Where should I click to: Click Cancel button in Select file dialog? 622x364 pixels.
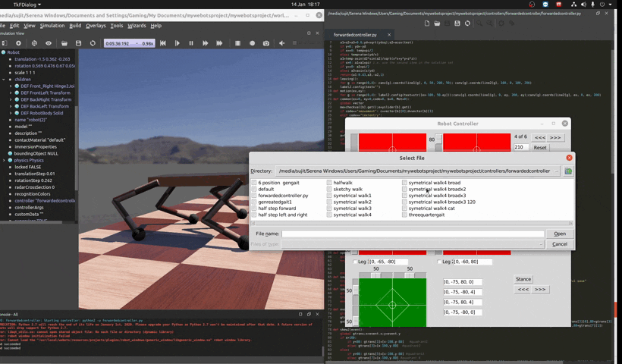pyautogui.click(x=560, y=244)
